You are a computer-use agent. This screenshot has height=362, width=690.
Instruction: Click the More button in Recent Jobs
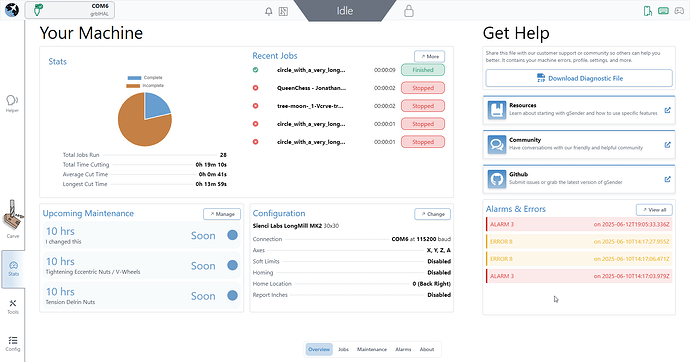(x=429, y=56)
